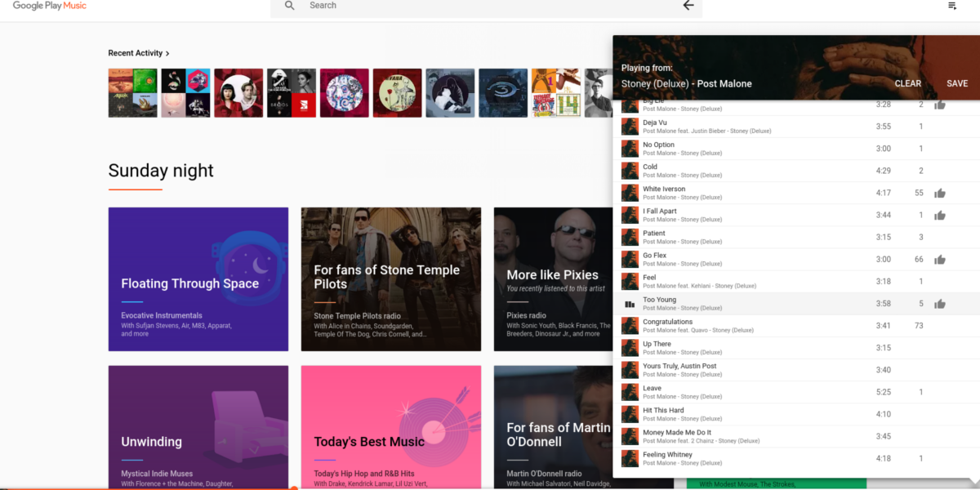Image resolution: width=980 pixels, height=490 pixels.
Task: Click the album art next to Feel
Action: point(630,281)
